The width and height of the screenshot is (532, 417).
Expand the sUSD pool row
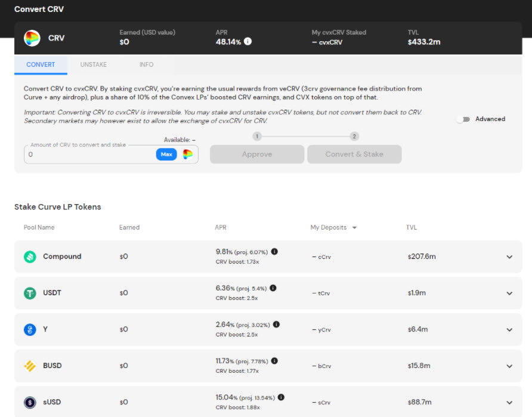[509, 403]
